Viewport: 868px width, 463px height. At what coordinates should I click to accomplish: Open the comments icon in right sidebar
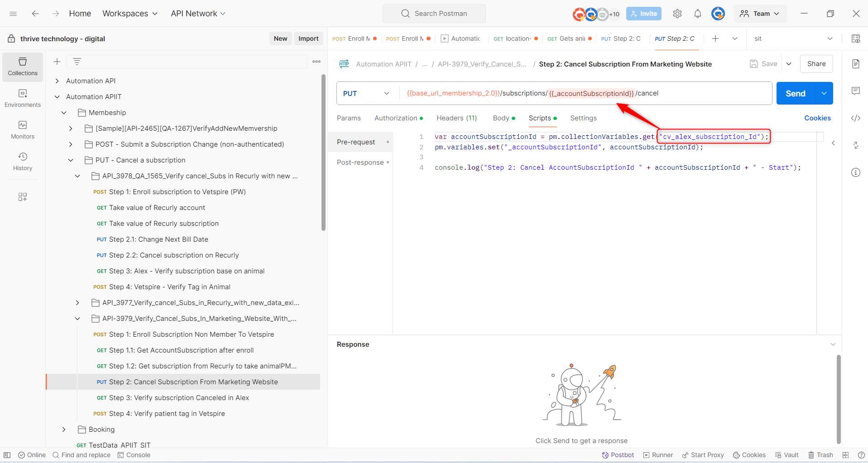coord(856,91)
